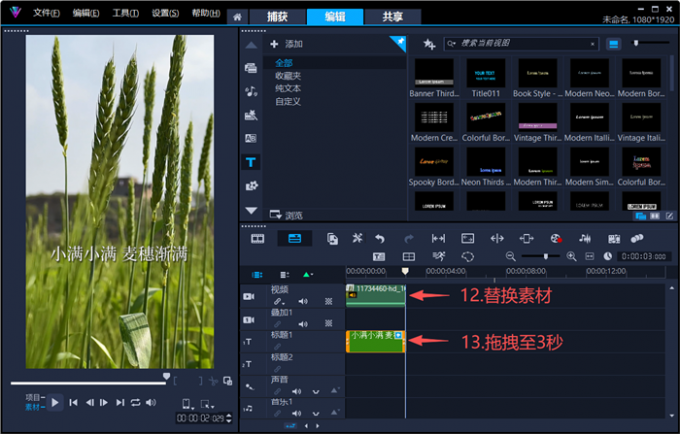Click the slip tool double-arrow icon
Image resolution: width=680 pixels, height=434 pixels.
pyautogui.click(x=497, y=238)
